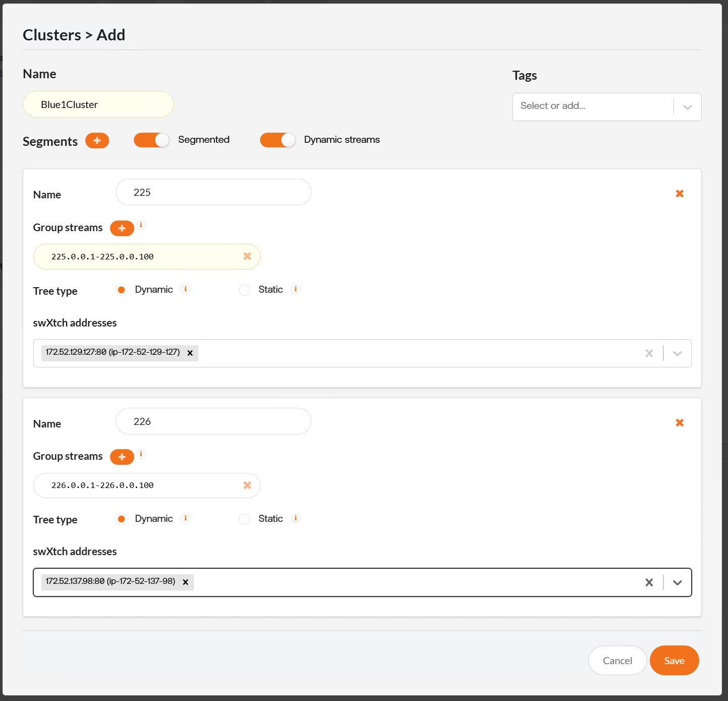The width and height of the screenshot is (728, 701).
Task: Add a group stream to segment 226
Action: click(122, 457)
